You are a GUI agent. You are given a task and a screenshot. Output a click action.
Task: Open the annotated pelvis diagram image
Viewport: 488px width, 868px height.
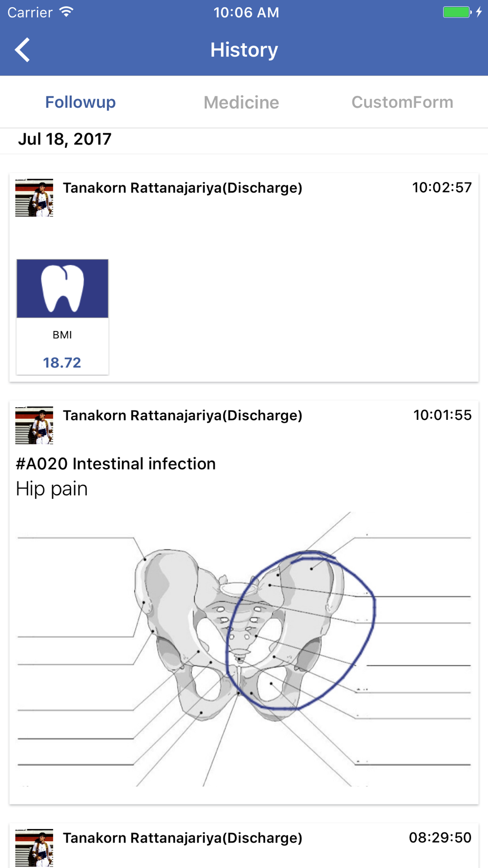pos(244,649)
